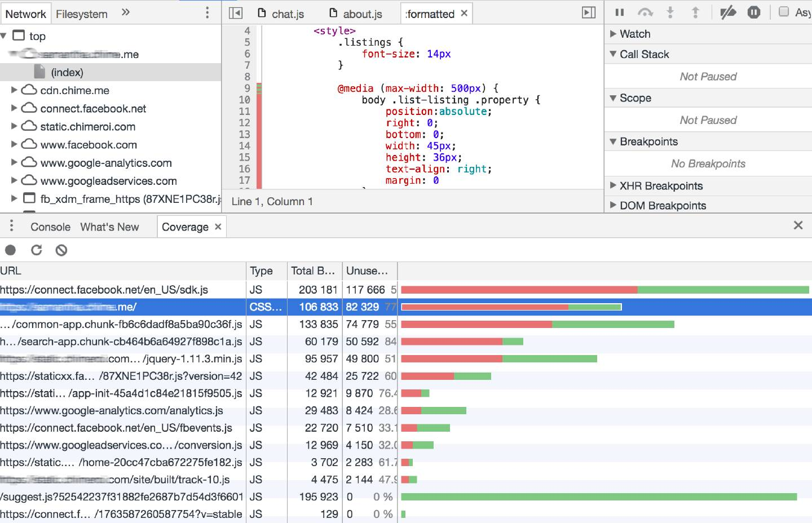Open the sources pane three-dot menu

(x=208, y=12)
